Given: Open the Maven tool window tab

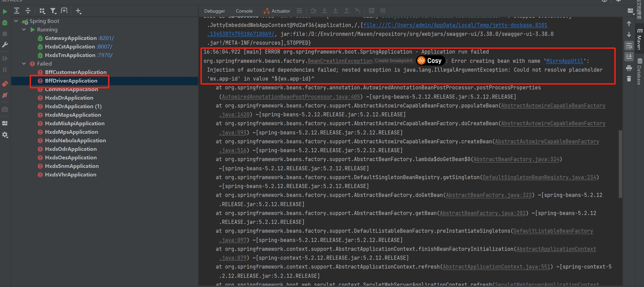Looking at the screenshot, I should click(640, 39).
